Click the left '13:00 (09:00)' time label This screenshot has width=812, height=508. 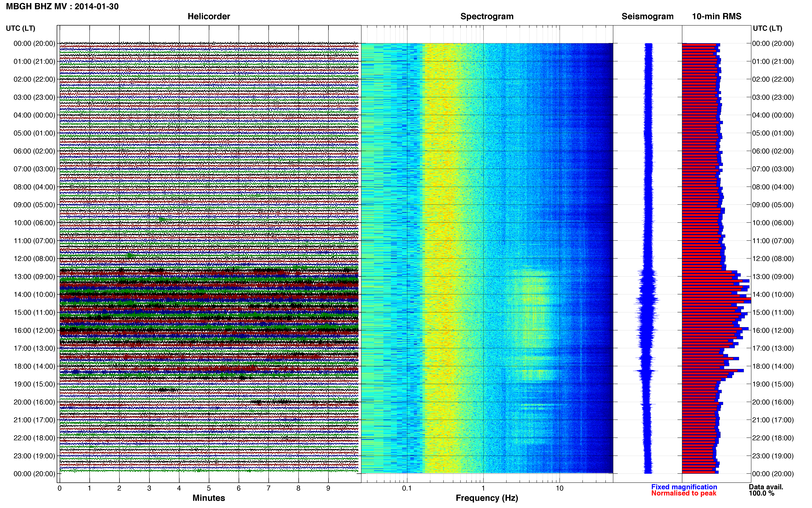34,277
